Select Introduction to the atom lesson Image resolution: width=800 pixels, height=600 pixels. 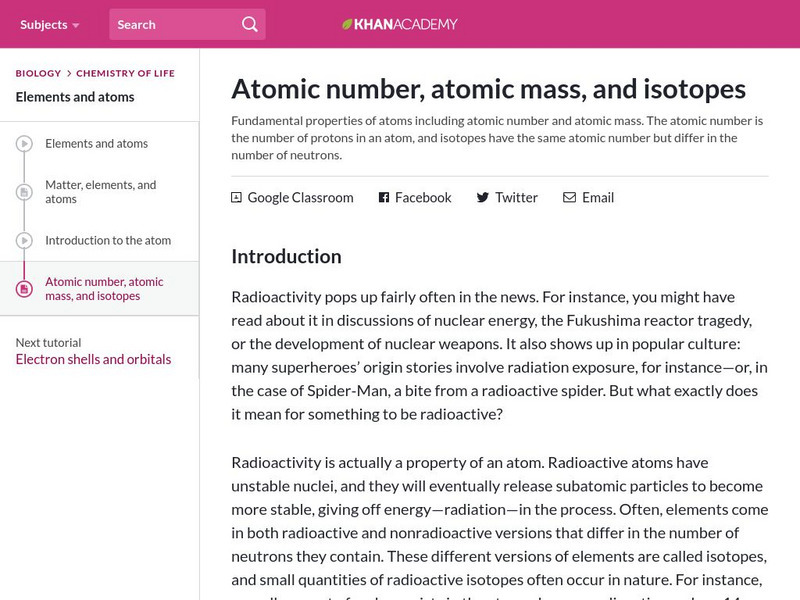pyautogui.click(x=108, y=241)
